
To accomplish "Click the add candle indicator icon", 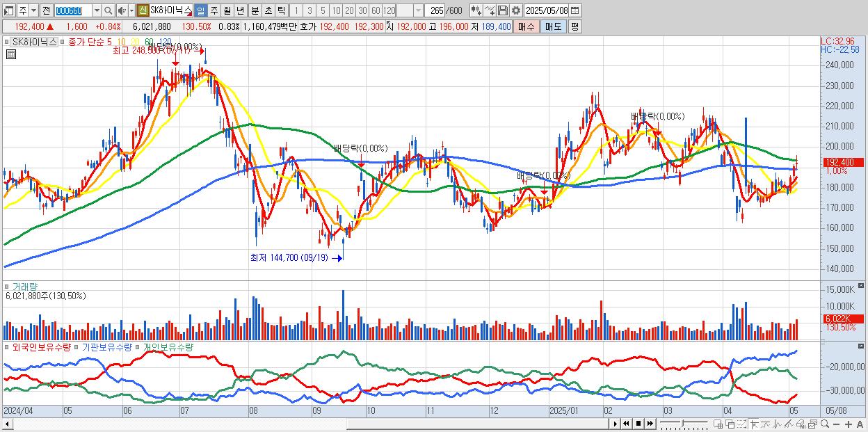I will pyautogui.click(x=476, y=10).
